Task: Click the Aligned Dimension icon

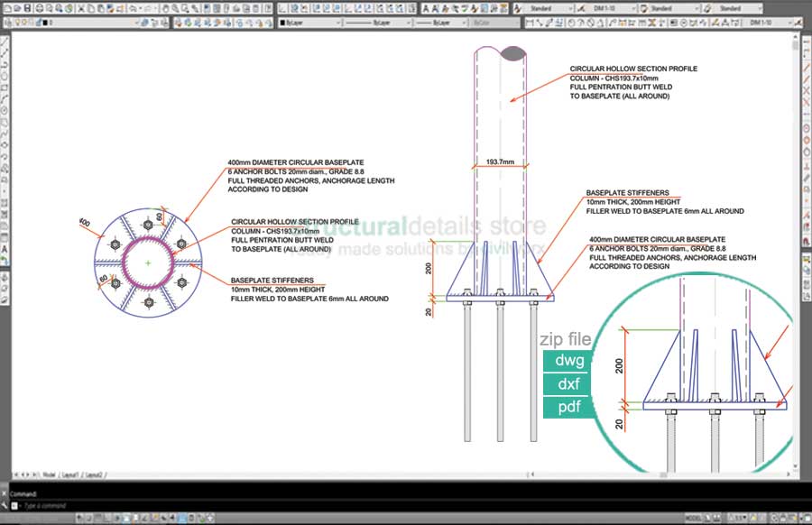Action: 540,23
